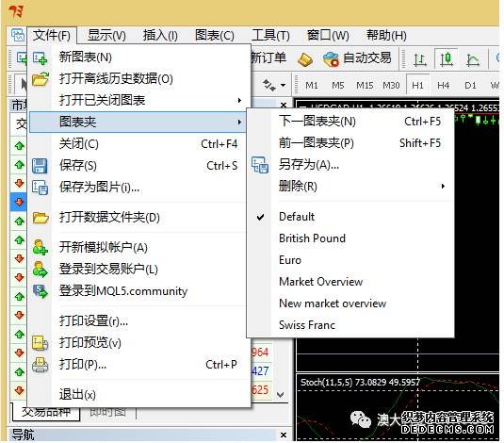Click the Save As Picture icon

click(x=41, y=188)
